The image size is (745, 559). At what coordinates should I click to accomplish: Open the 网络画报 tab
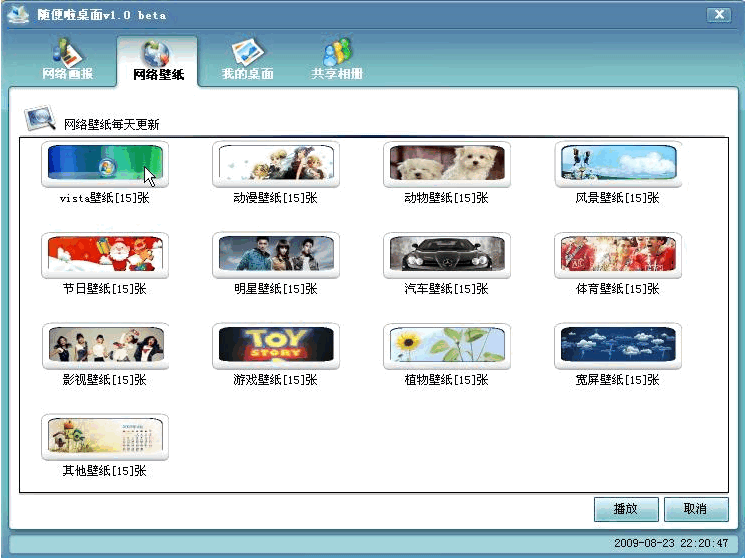point(67,60)
